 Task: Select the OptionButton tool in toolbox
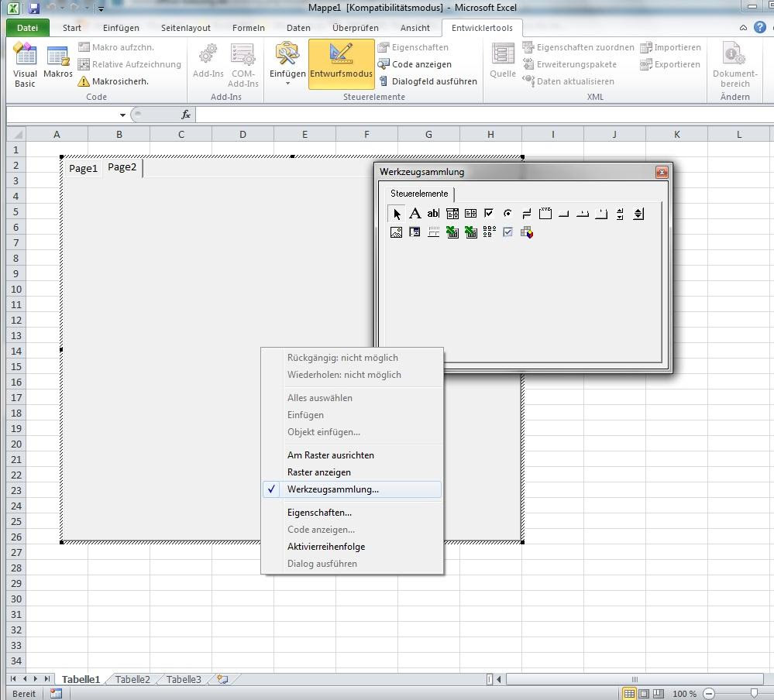tap(507, 214)
